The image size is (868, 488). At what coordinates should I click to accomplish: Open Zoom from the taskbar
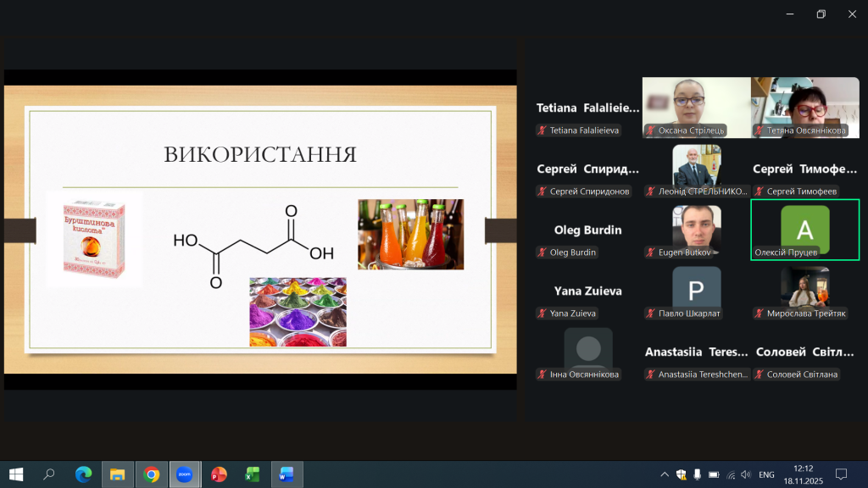(x=185, y=474)
